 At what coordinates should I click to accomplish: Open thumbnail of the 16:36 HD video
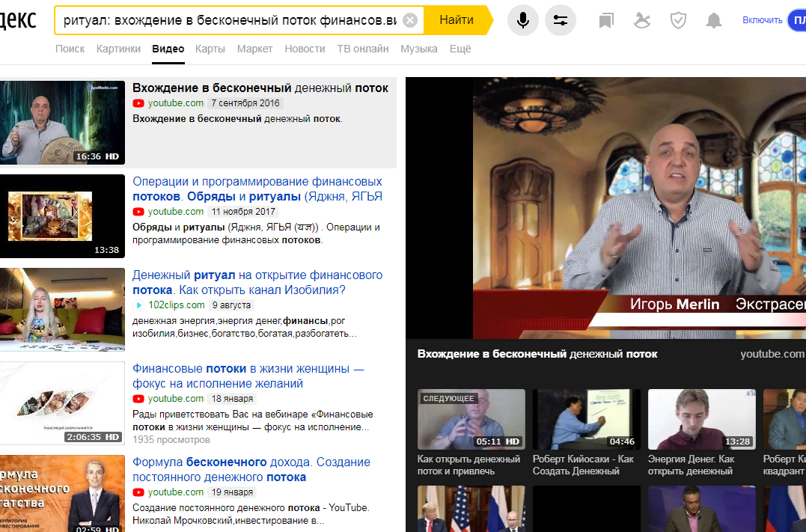coord(62,122)
